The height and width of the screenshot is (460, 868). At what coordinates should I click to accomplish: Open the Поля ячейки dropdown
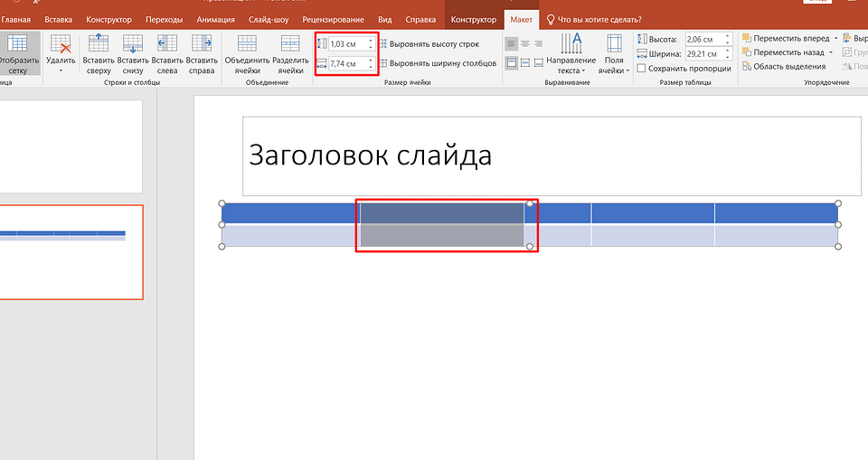[x=614, y=54]
